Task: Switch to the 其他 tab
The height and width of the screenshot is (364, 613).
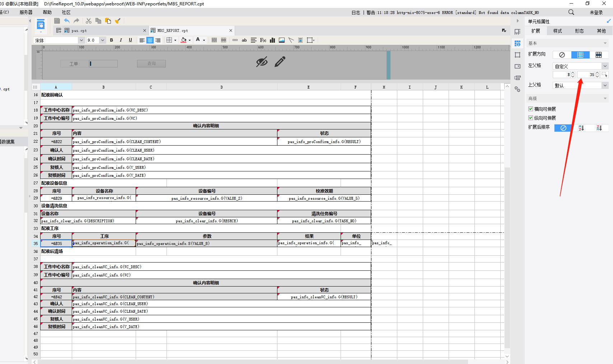Action: 601,31
